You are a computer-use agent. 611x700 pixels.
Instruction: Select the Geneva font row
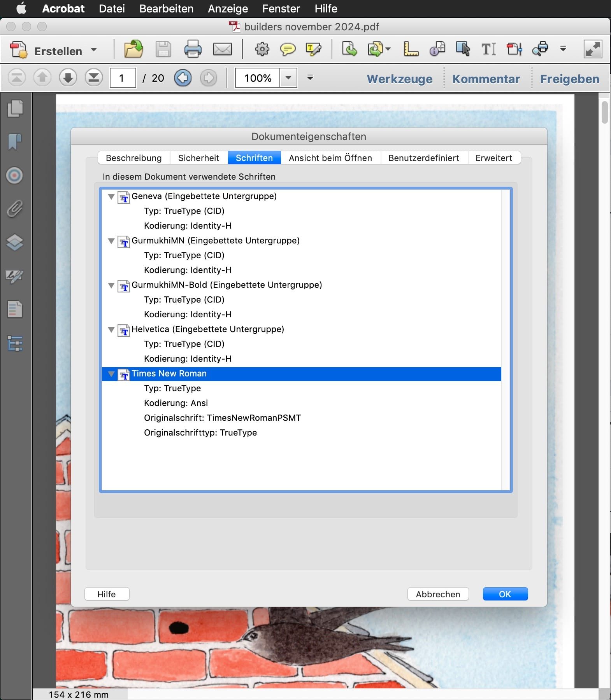point(302,196)
